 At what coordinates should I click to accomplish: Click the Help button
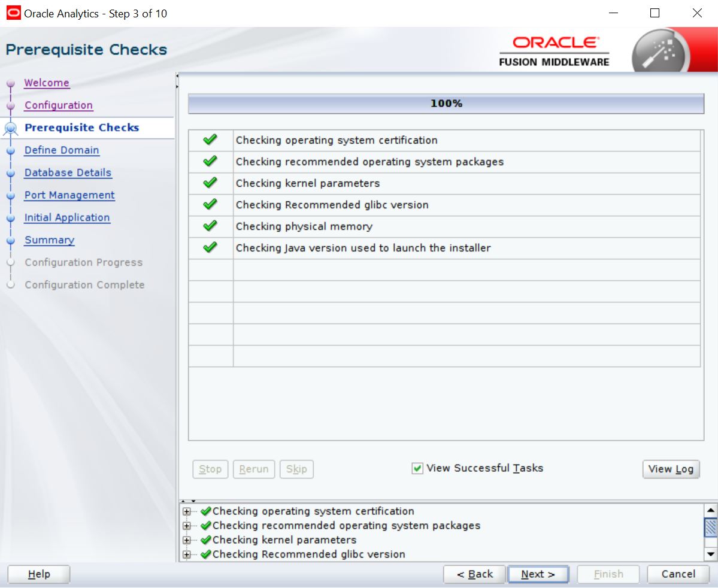click(x=39, y=574)
